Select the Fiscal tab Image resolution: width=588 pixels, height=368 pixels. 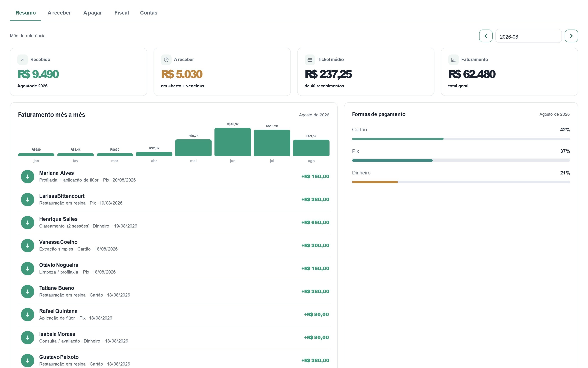point(122,13)
